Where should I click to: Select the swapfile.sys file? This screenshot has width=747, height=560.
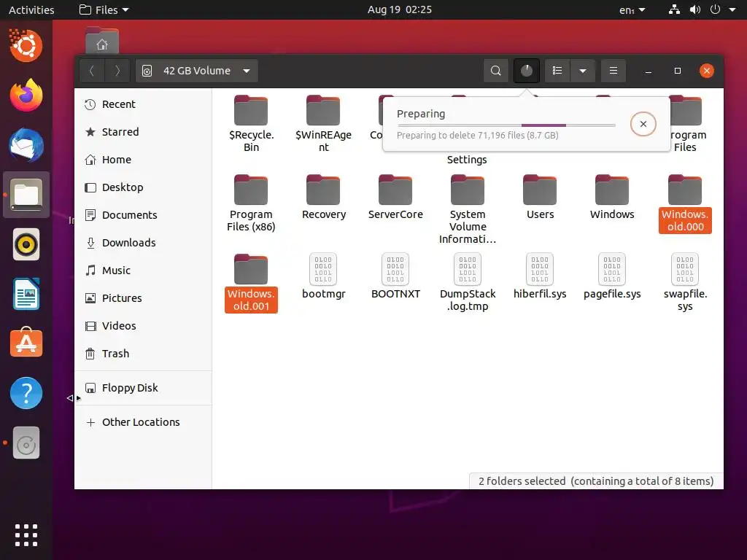pos(684,283)
